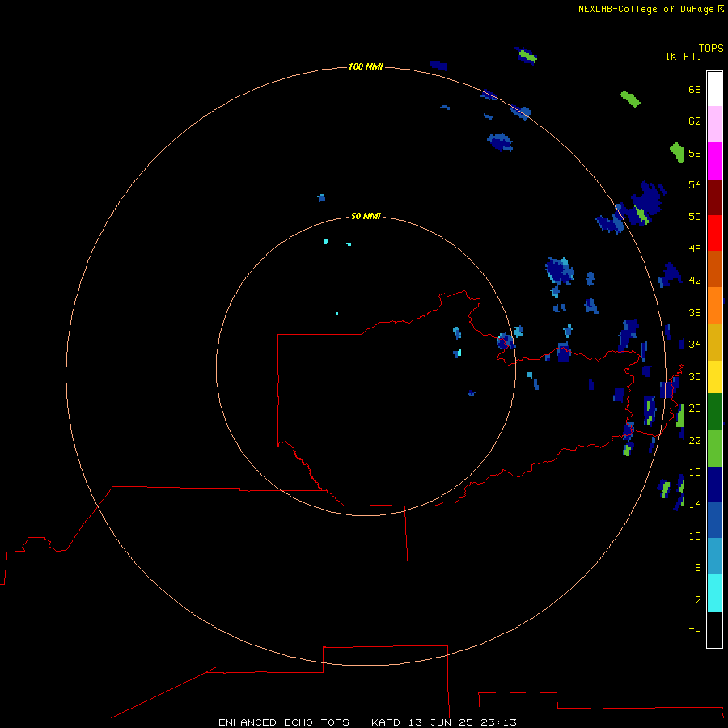Click the 'KAPD' radar site identifier

tap(387, 722)
